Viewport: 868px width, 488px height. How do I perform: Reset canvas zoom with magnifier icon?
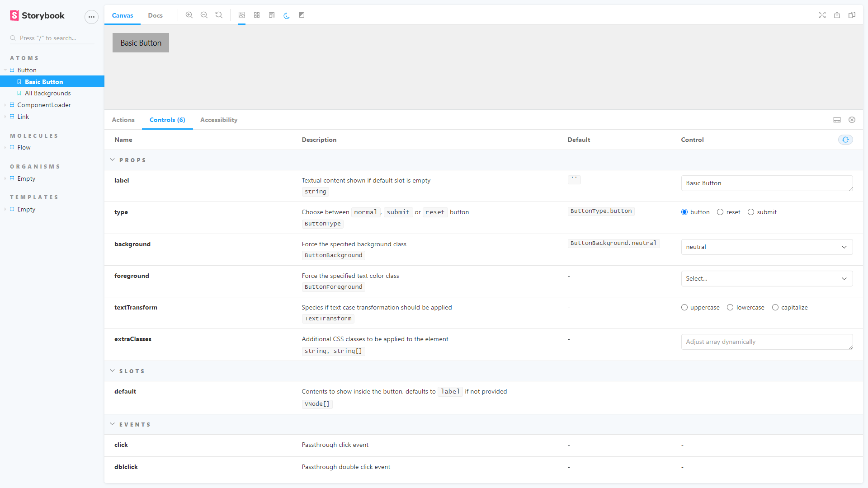tap(219, 15)
